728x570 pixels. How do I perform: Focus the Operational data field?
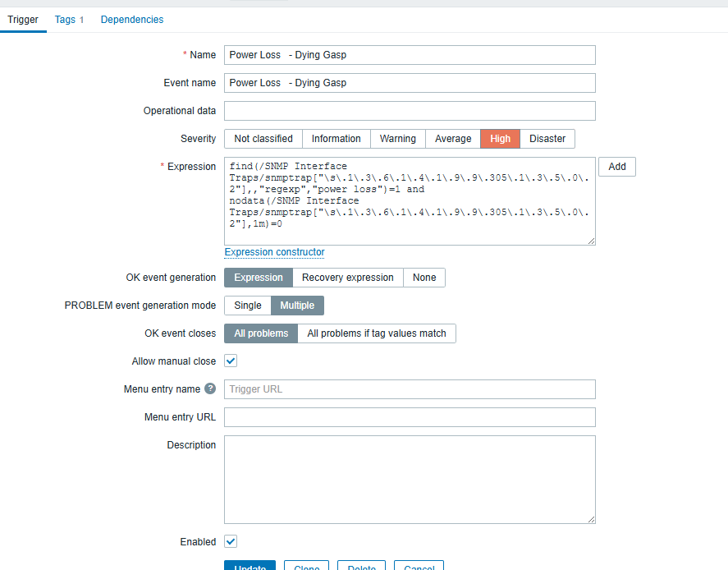tap(410, 111)
